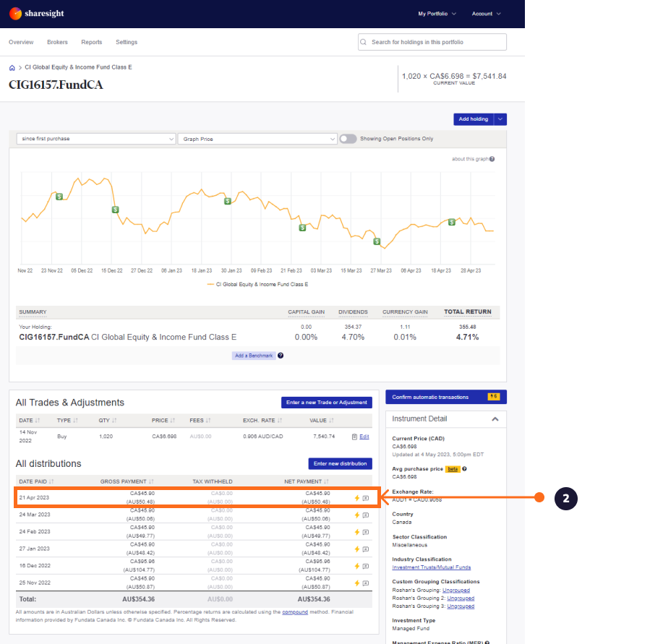Sort trades by TYPE column
663x644 pixels.
(67, 421)
